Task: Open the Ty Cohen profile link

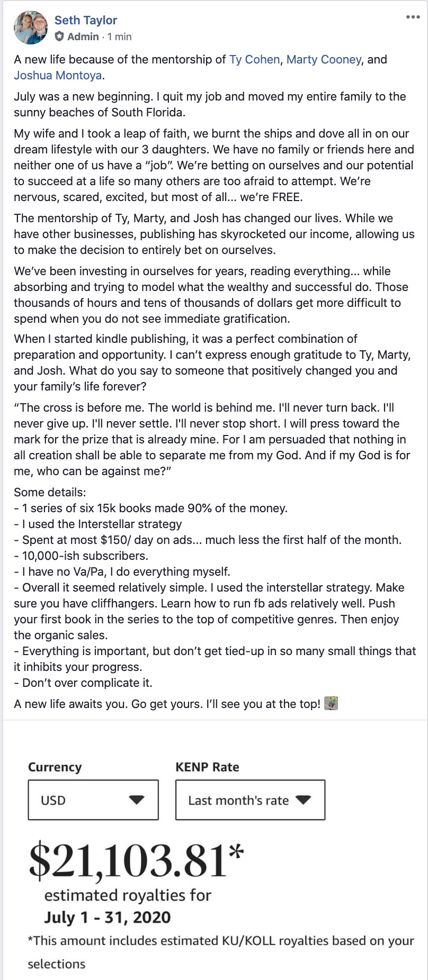Action: coord(254,59)
